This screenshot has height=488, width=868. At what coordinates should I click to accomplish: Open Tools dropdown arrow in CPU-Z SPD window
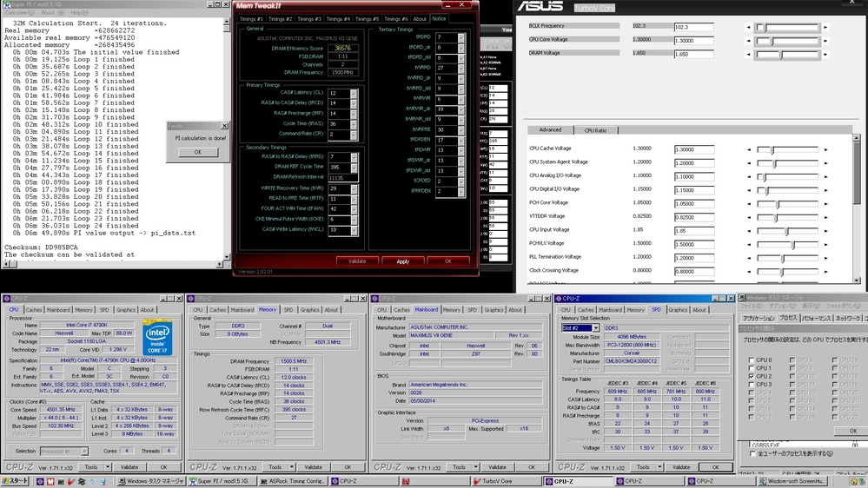659,467
